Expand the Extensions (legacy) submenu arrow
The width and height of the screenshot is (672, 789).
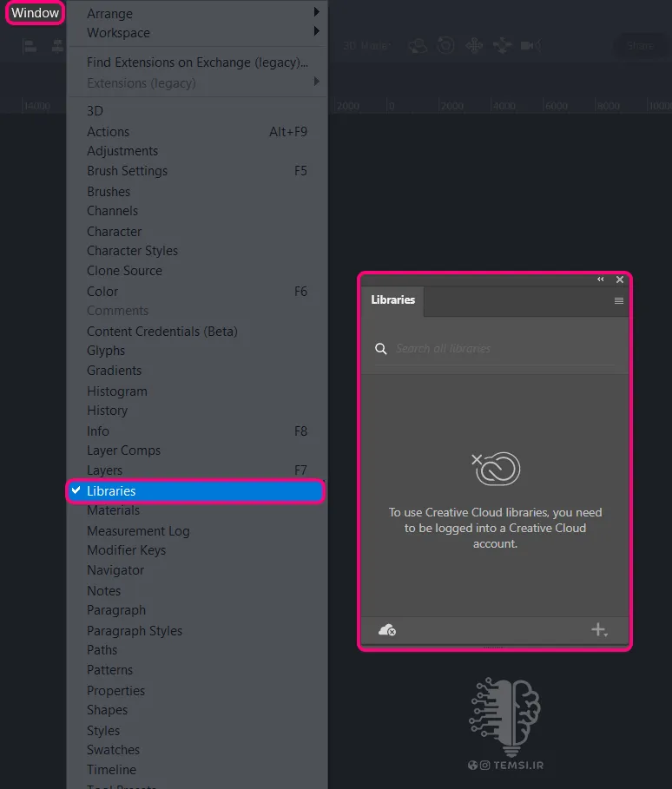[x=316, y=82]
